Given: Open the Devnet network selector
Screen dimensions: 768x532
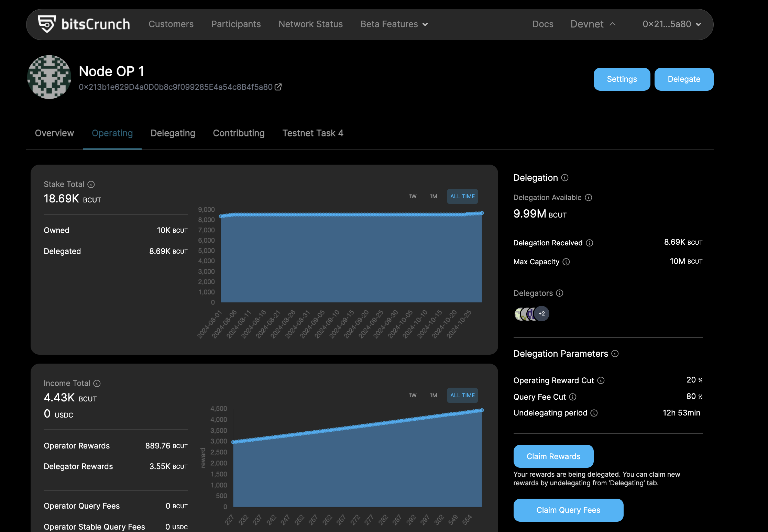Looking at the screenshot, I should tap(593, 24).
